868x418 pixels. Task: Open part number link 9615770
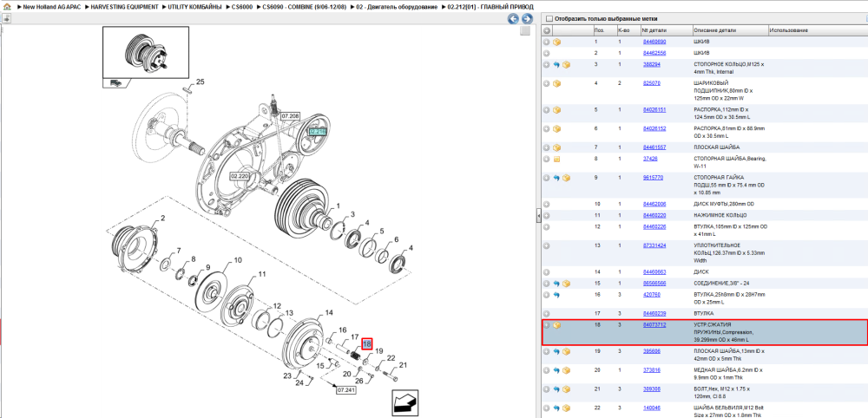point(654,178)
